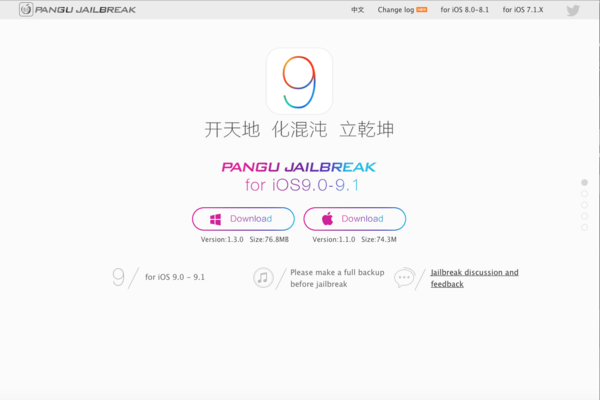Image resolution: width=600 pixels, height=400 pixels.
Task: Click the iOS 9 app icon
Action: pos(299,81)
